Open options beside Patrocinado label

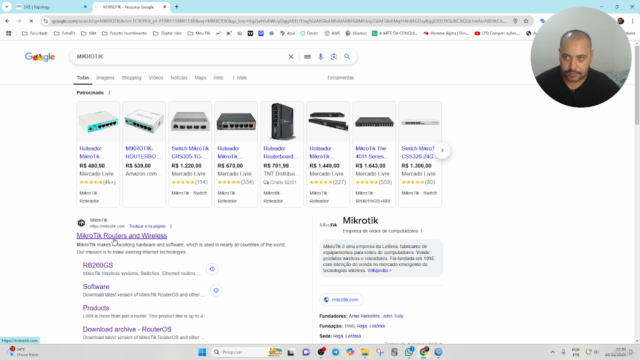click(x=109, y=93)
